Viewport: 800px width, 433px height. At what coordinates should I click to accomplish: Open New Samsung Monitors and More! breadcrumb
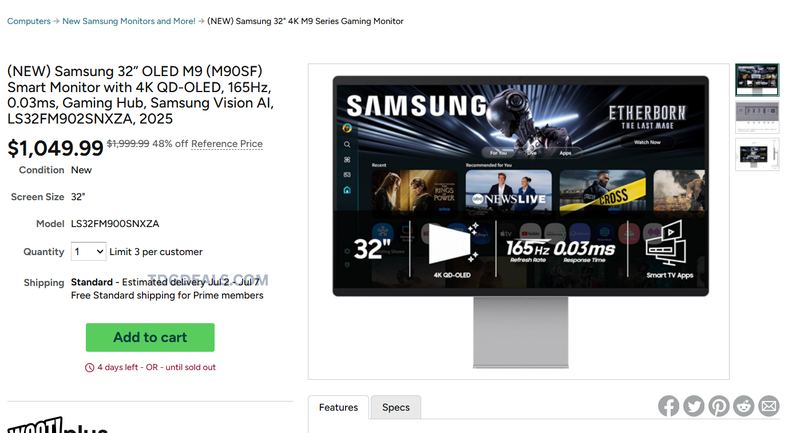129,21
